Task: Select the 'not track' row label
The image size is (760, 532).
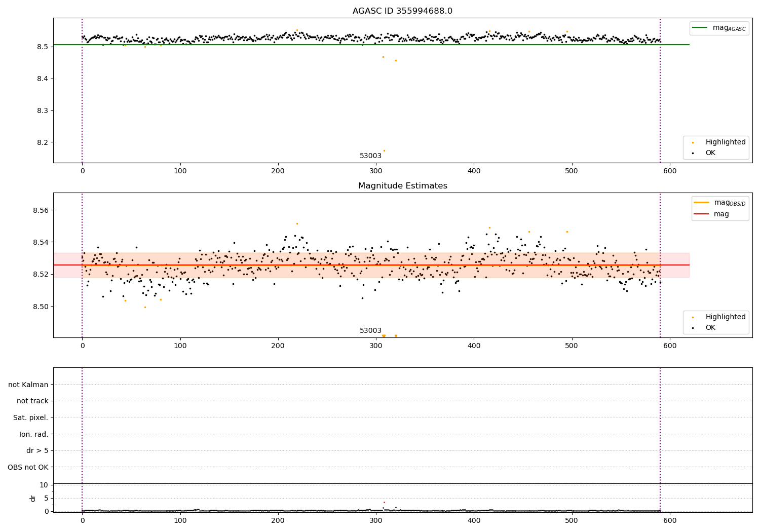Action: click(x=32, y=401)
